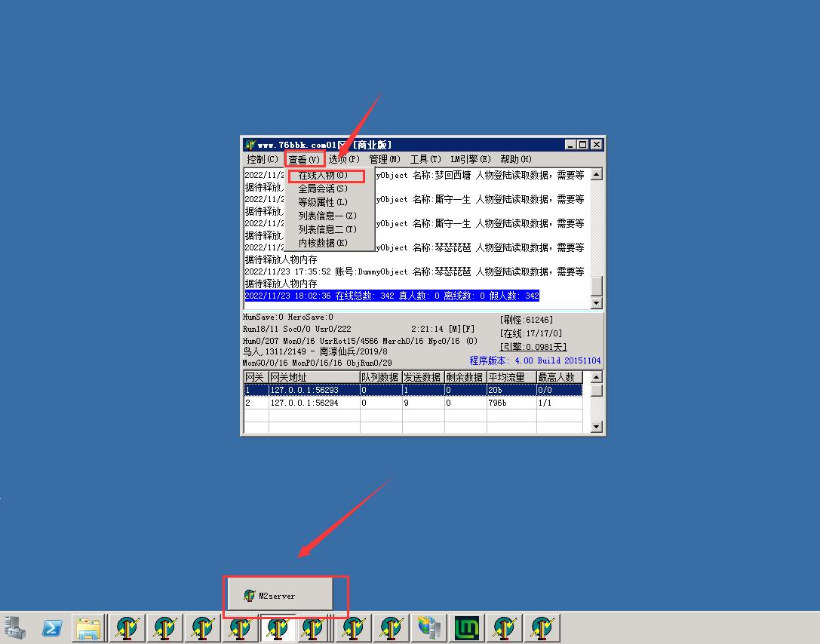The image size is (820, 644).
Task: Click the 发送数据 column header
Action: pyautogui.click(x=423, y=377)
